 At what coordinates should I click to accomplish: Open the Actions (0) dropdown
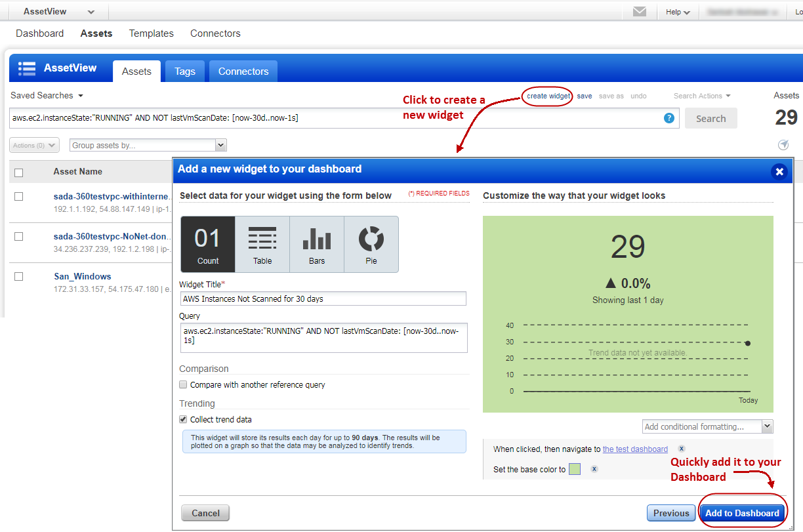pos(34,145)
